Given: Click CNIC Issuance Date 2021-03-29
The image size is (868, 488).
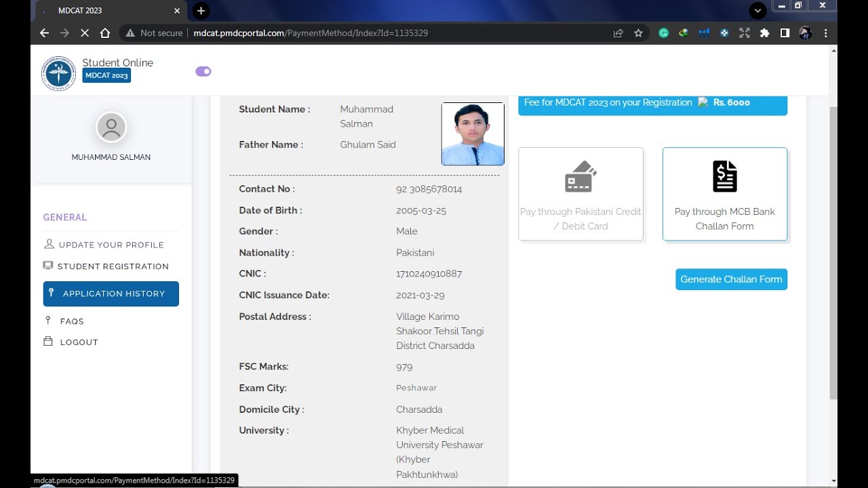Looking at the screenshot, I should 420,295.
